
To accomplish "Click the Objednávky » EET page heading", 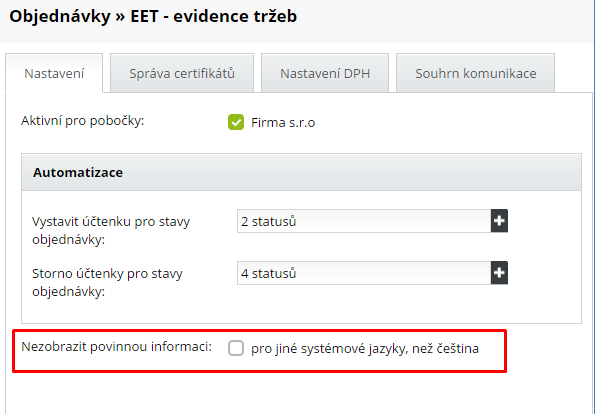I will (153, 16).
